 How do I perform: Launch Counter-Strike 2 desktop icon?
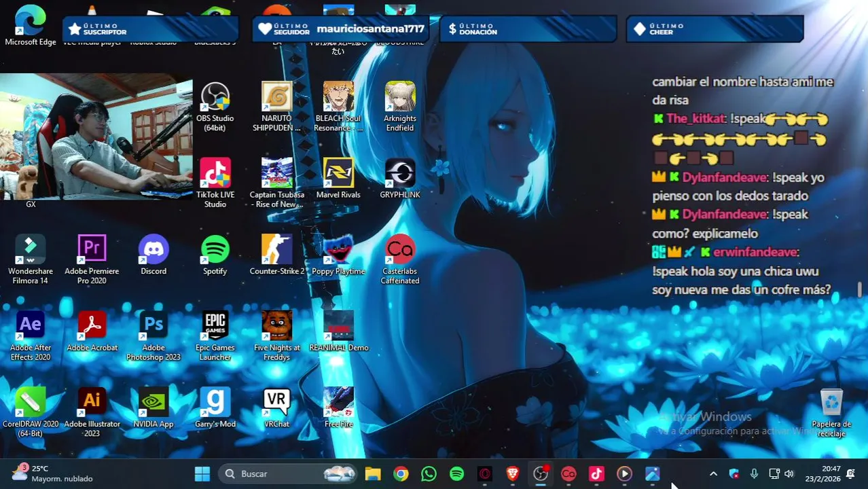click(276, 256)
